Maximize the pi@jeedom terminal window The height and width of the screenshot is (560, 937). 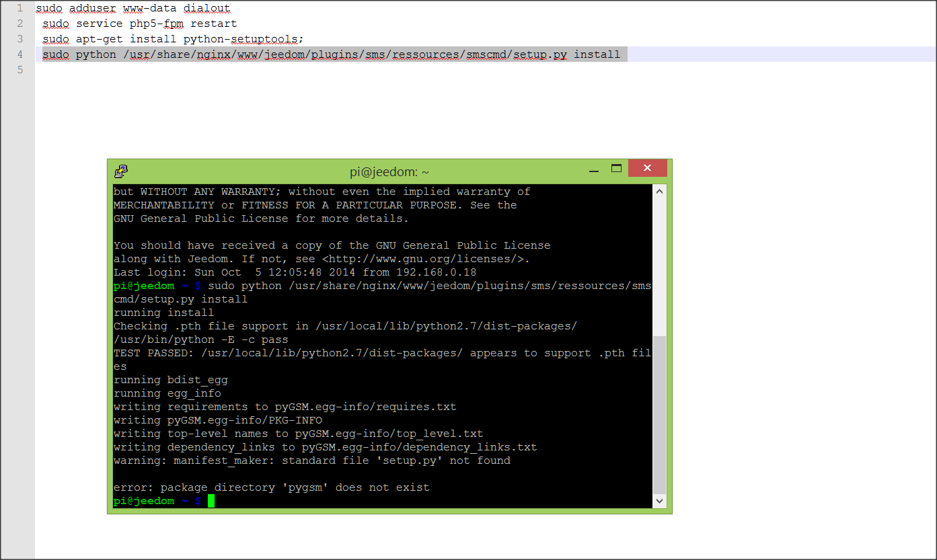click(x=616, y=168)
